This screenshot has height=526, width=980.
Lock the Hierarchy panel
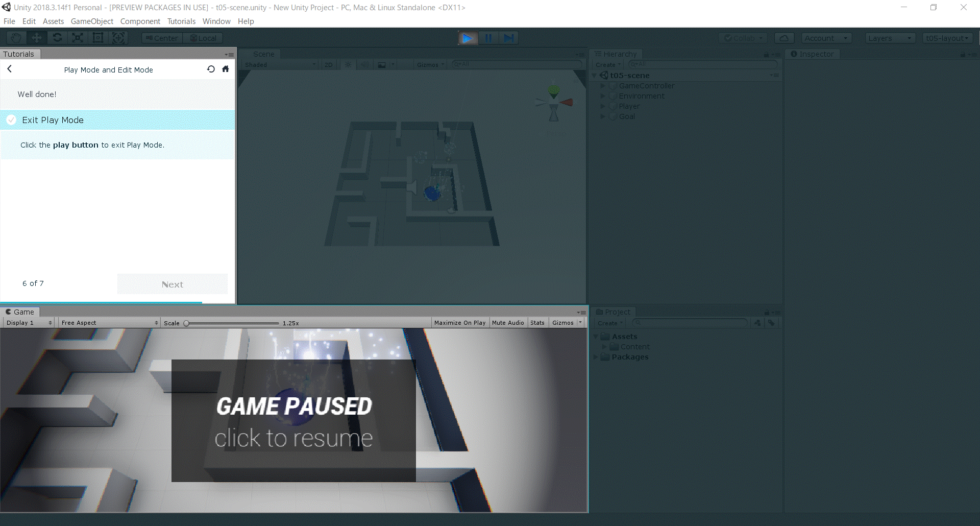[x=766, y=54]
